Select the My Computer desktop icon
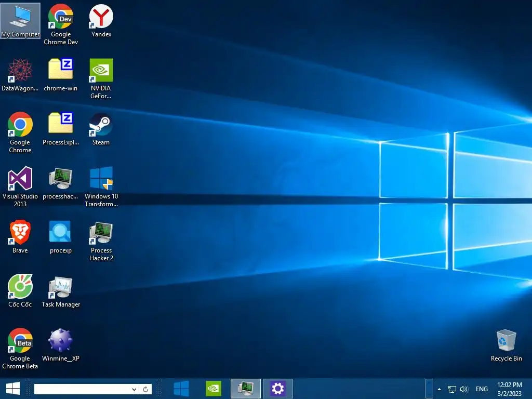The image size is (532, 399). click(x=20, y=21)
